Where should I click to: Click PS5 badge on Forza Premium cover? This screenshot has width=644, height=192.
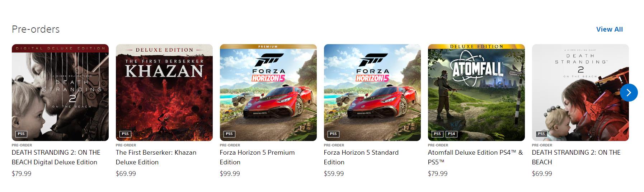point(229,134)
